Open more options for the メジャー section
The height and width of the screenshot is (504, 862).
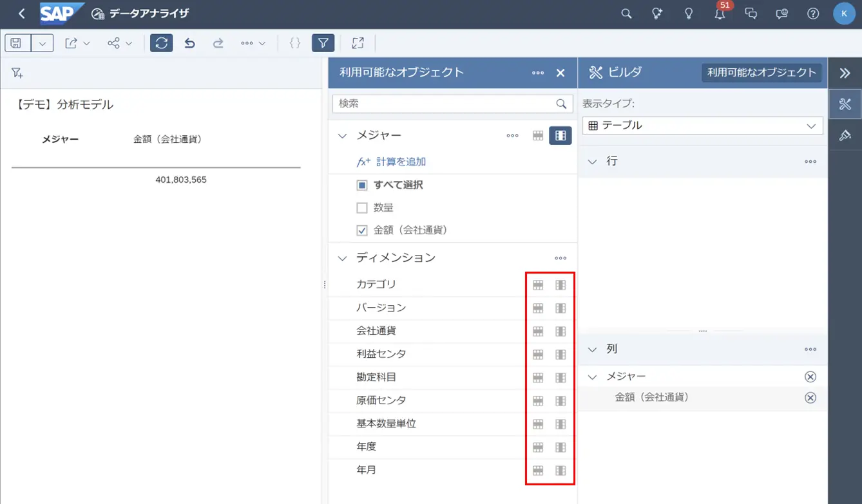click(x=513, y=136)
